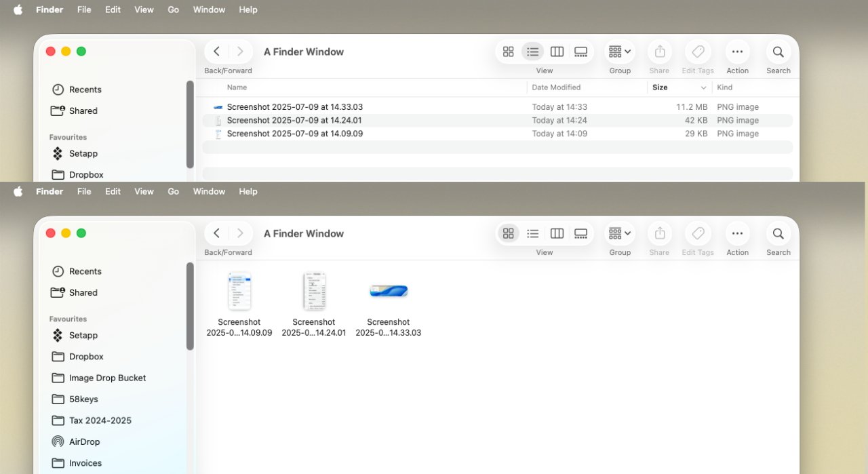Screen dimensions: 868x474
Task: Toggle sort direction chevron in Size column
Action: (x=703, y=87)
